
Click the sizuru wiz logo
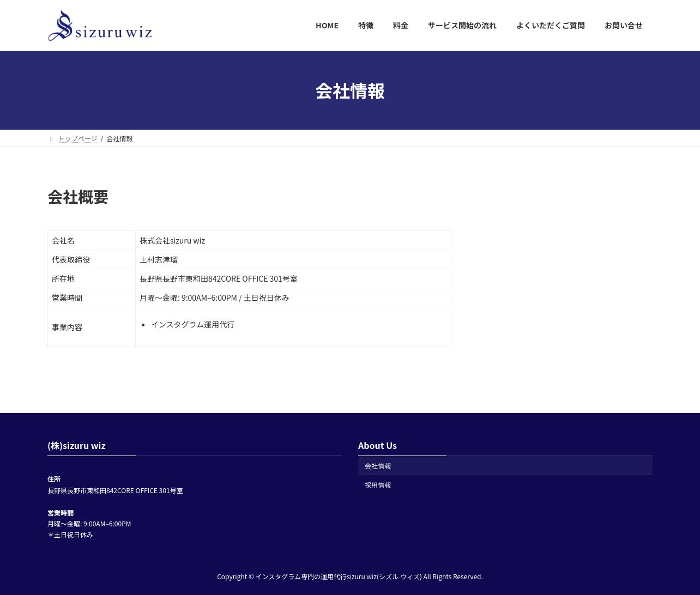point(100,26)
